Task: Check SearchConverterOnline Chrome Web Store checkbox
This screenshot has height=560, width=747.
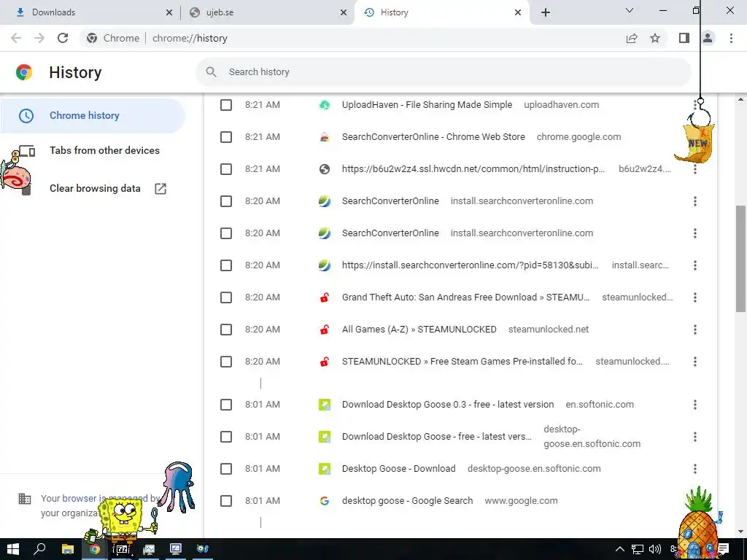Action: pyautogui.click(x=226, y=137)
